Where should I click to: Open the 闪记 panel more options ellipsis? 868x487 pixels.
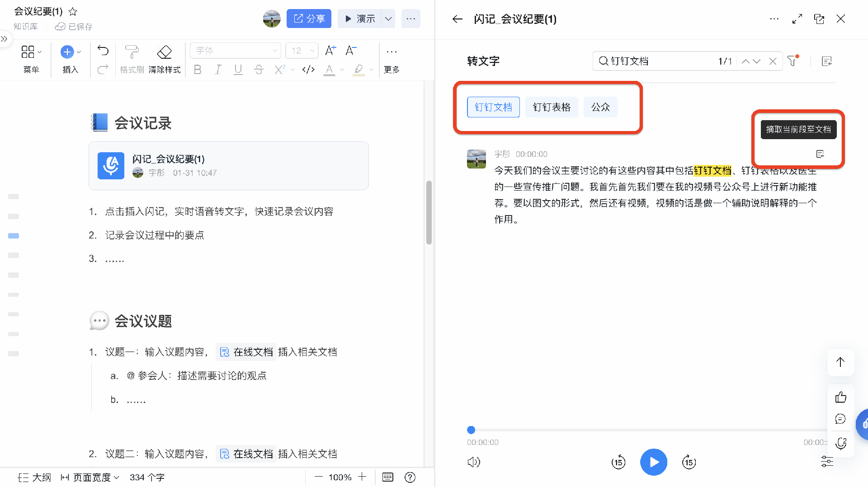pyautogui.click(x=774, y=19)
